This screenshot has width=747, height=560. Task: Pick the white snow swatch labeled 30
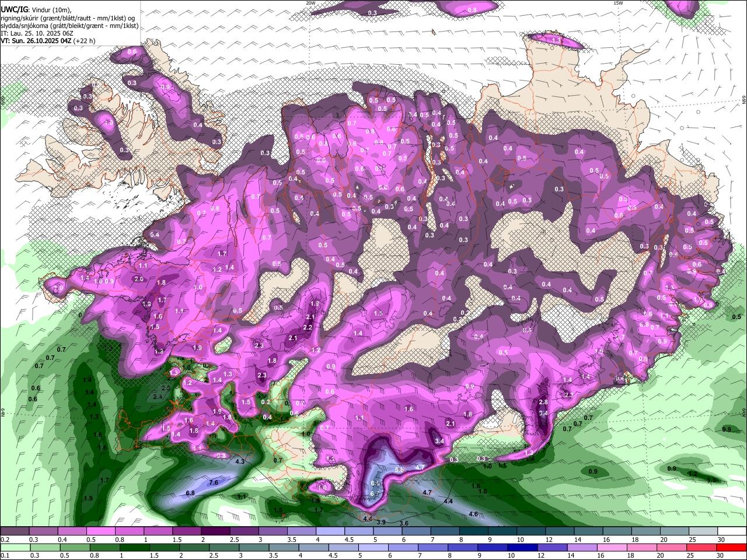pyautogui.click(x=732, y=531)
